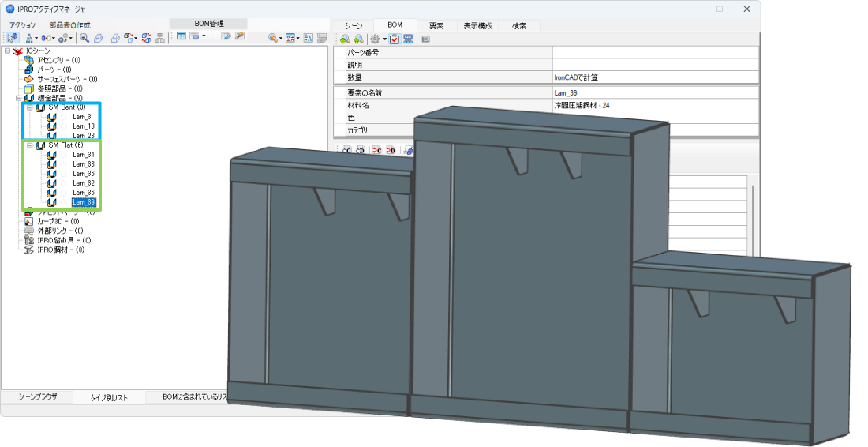Switch to the タイプ別リスト bottom tab

tap(109, 398)
